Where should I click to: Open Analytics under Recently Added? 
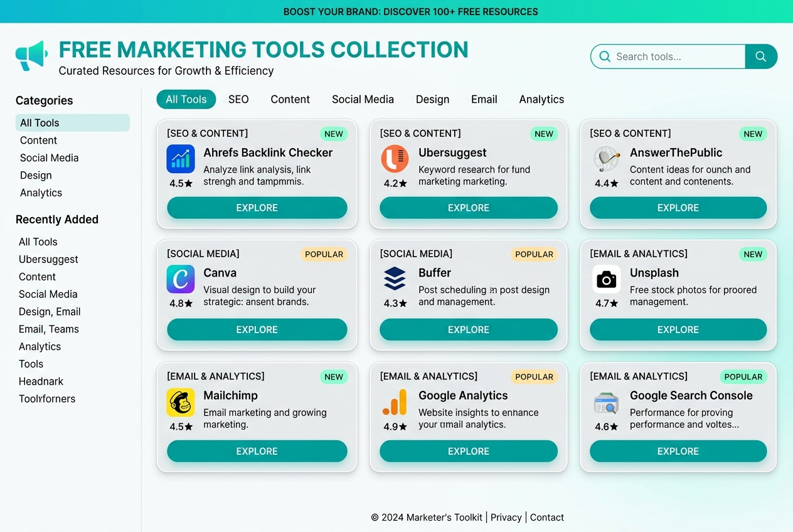click(40, 347)
